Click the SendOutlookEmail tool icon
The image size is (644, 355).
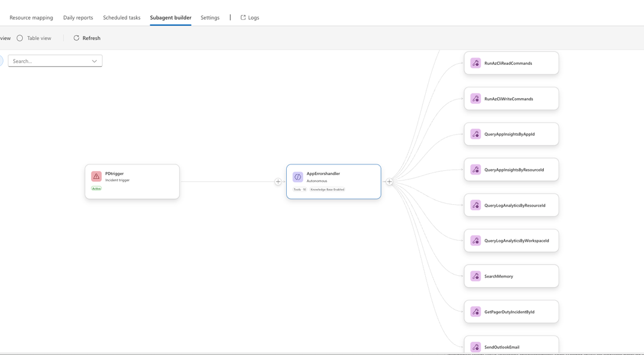[475, 347]
